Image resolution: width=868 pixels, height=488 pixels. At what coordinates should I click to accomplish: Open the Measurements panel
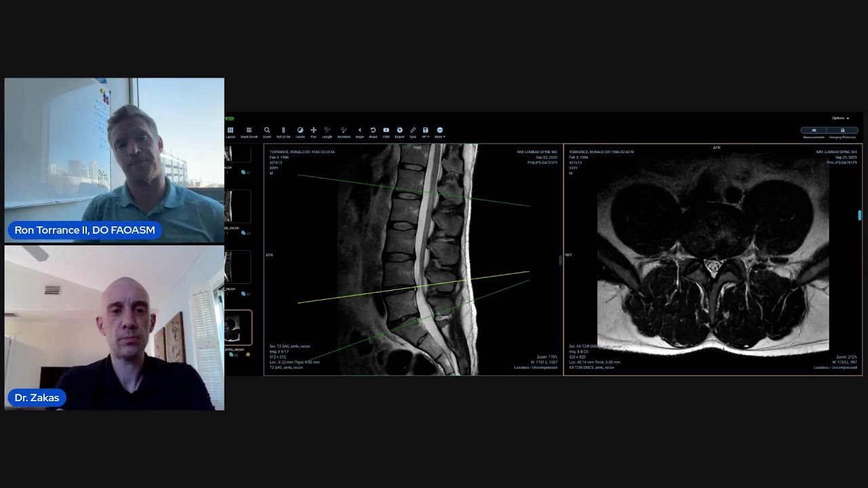[x=814, y=133]
